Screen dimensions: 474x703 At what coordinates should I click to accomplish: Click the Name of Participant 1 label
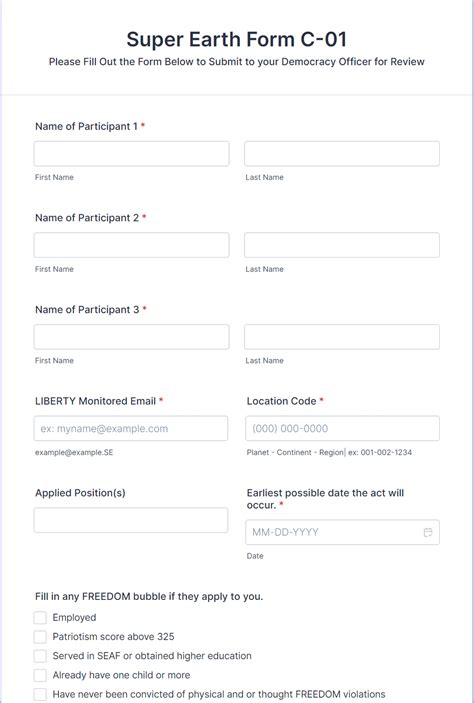tap(86, 126)
